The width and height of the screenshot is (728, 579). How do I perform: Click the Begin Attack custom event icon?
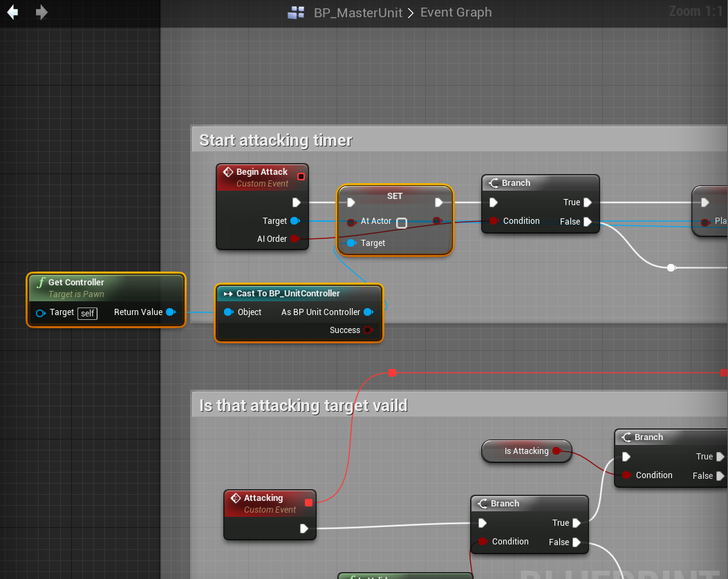[x=227, y=172]
